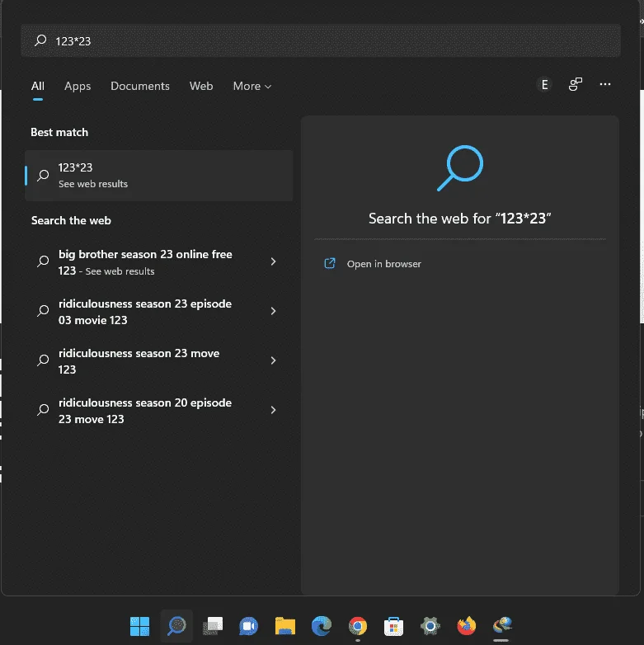
Task: Launch Firefox from taskbar
Action: pos(467,626)
